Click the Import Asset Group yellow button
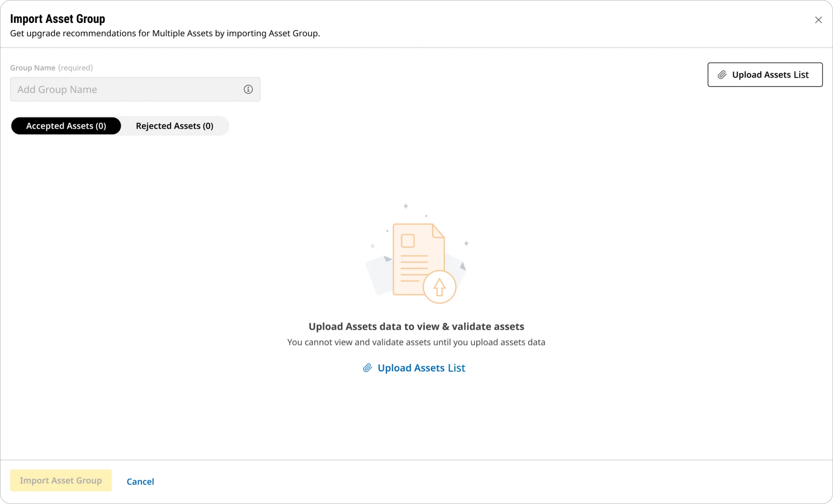 point(61,480)
